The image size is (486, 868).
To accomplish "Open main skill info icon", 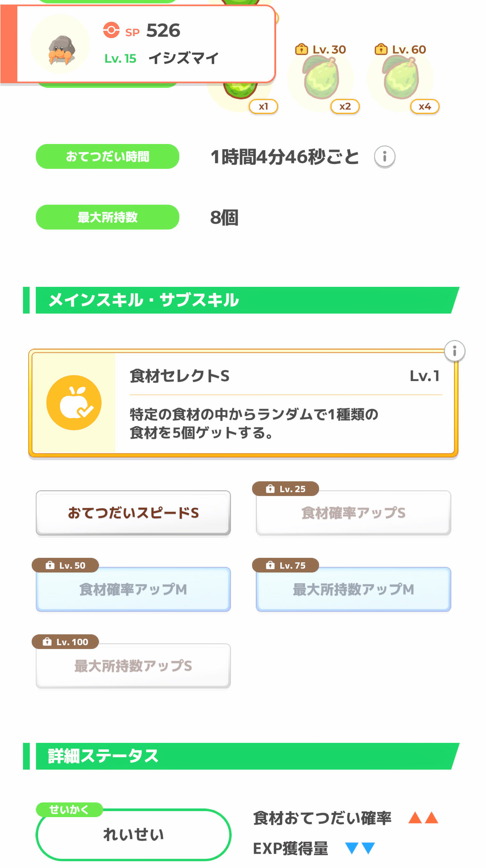I will tap(454, 351).
